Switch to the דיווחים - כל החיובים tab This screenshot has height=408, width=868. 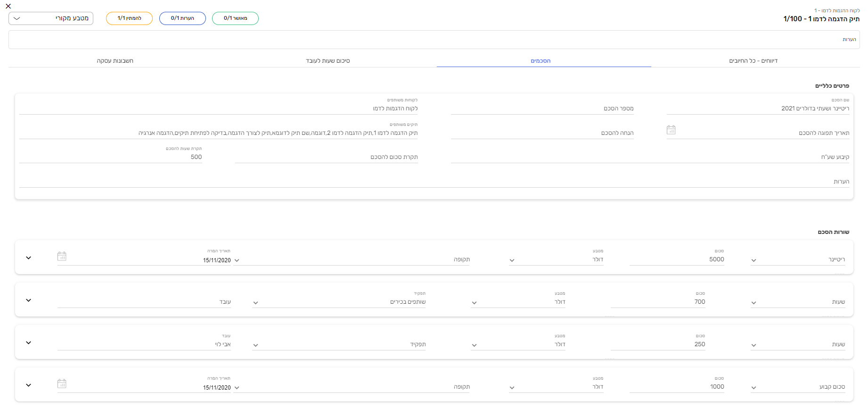[x=753, y=61]
